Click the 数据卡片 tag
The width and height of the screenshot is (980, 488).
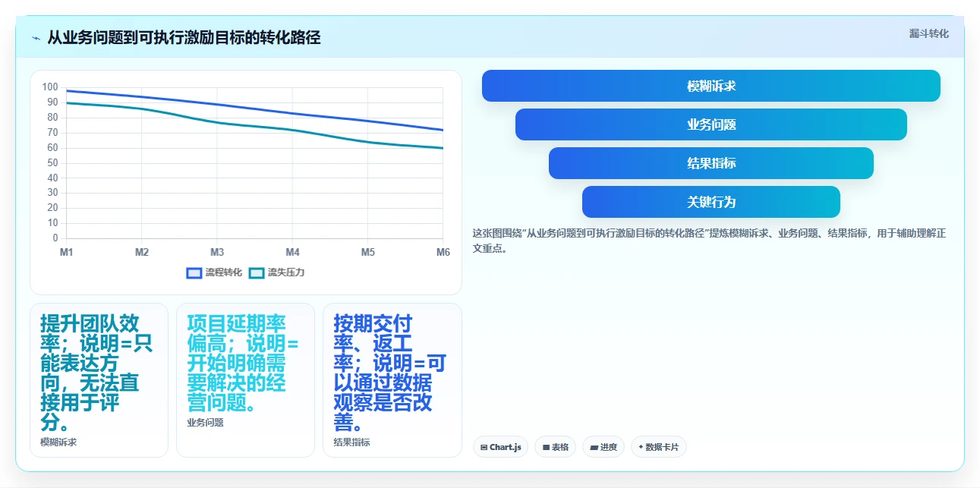point(659,447)
